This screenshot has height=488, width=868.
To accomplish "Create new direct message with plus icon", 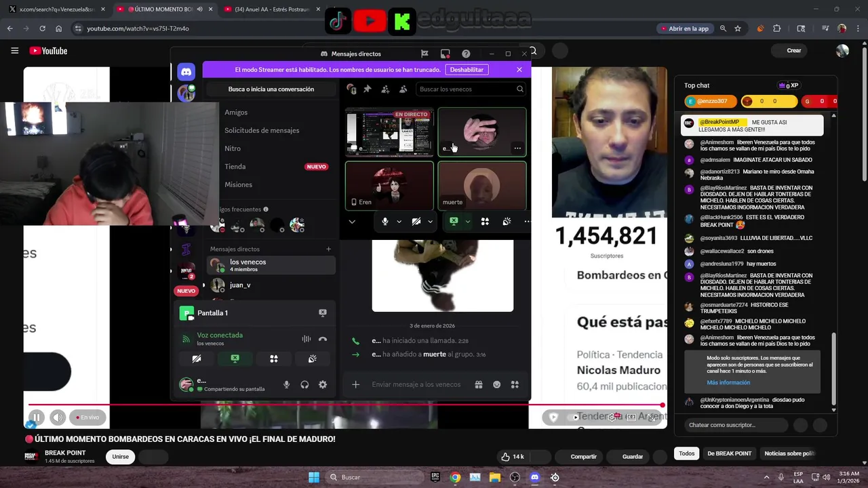I will click(x=329, y=249).
